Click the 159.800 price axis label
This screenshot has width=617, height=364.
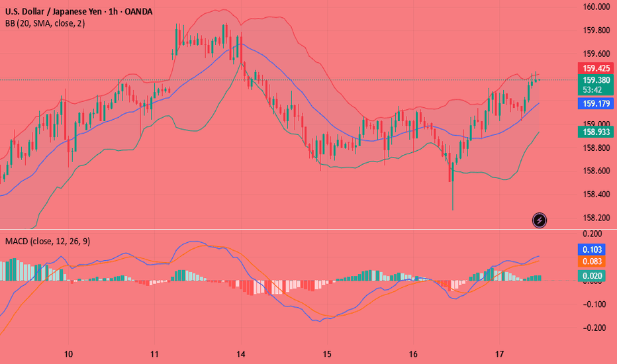click(x=596, y=30)
